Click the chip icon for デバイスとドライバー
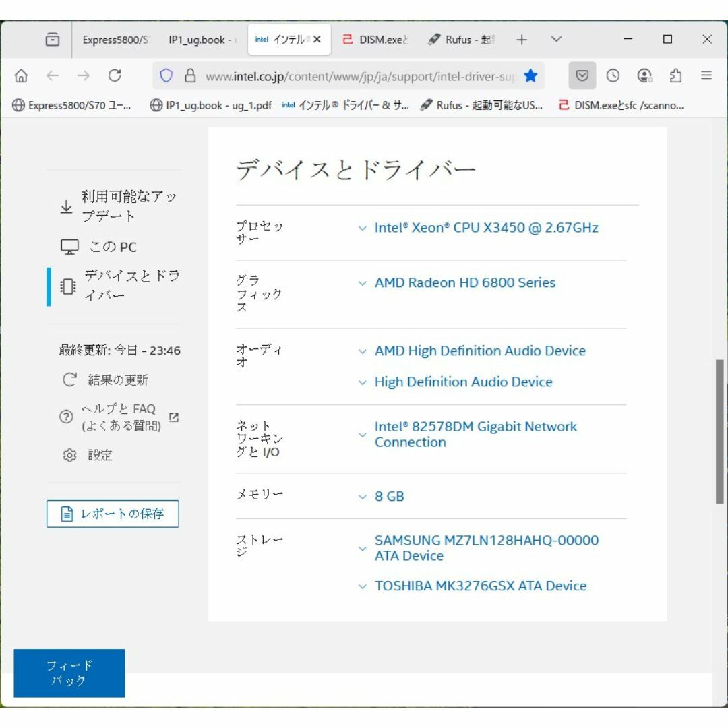The height and width of the screenshot is (728, 728). pyautogui.click(x=68, y=286)
